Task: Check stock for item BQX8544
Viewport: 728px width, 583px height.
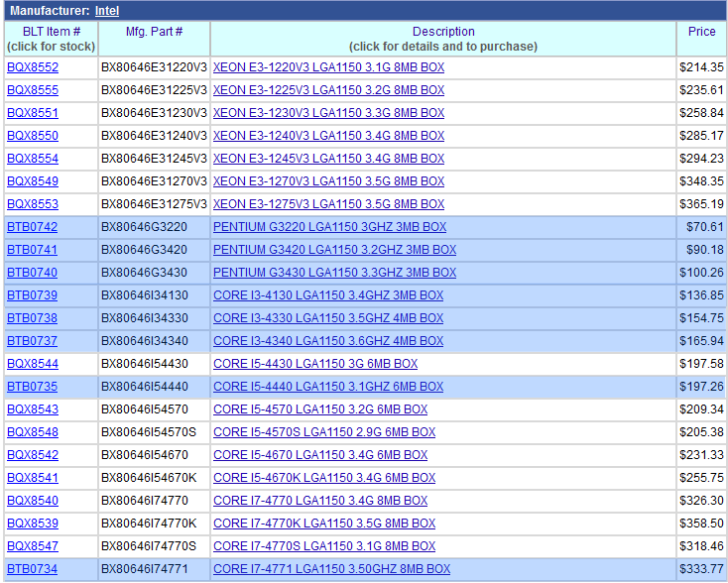Action: 33,364
